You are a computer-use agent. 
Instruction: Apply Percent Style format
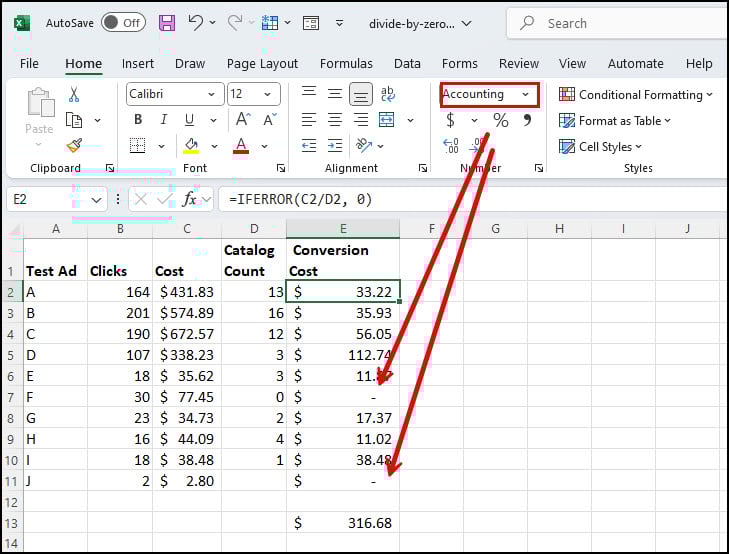click(501, 120)
